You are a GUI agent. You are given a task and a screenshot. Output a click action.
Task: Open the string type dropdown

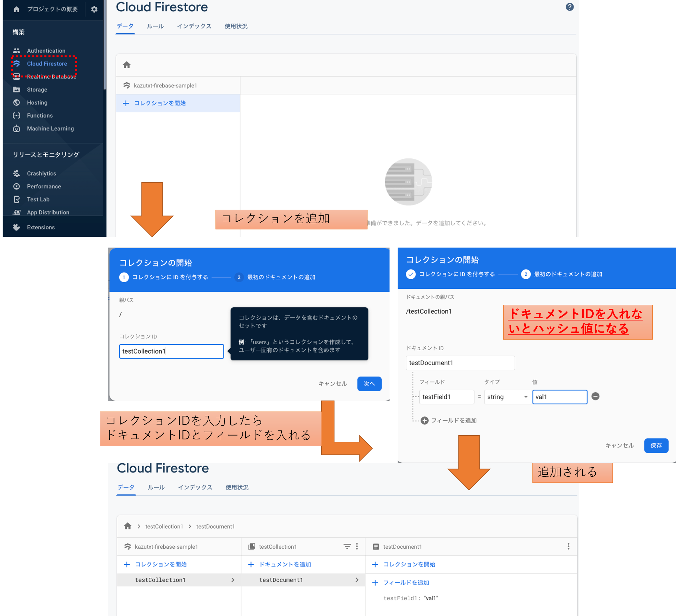507,397
